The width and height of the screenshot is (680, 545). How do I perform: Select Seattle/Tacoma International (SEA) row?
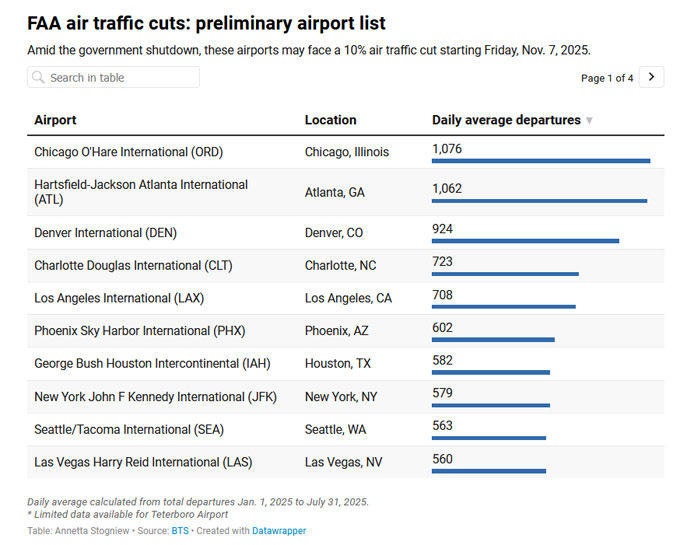pos(129,430)
